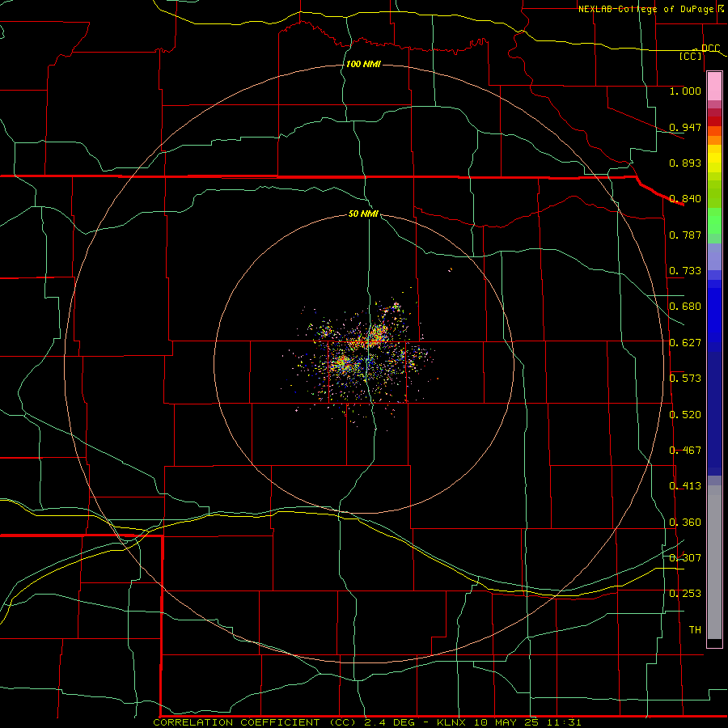Click the 0.360 value on the color scale

(x=685, y=523)
